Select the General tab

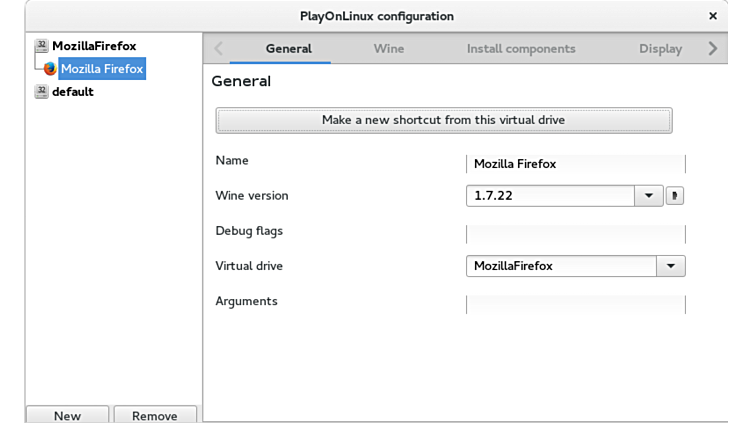288,48
